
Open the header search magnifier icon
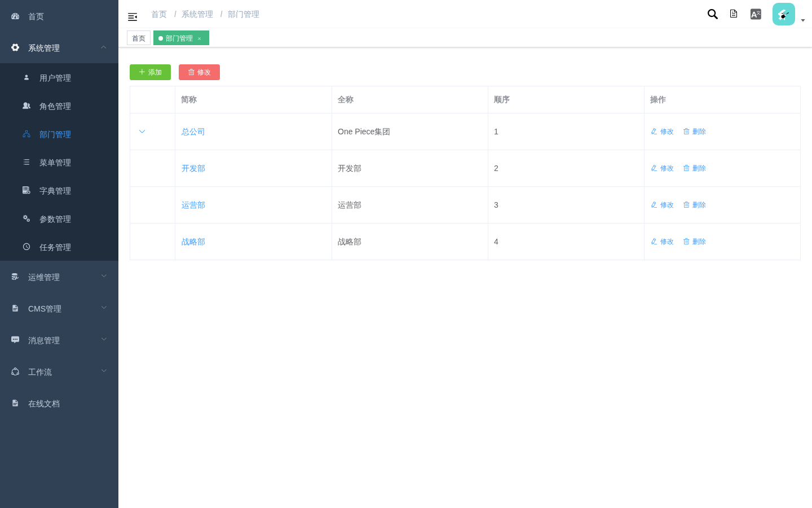713,14
